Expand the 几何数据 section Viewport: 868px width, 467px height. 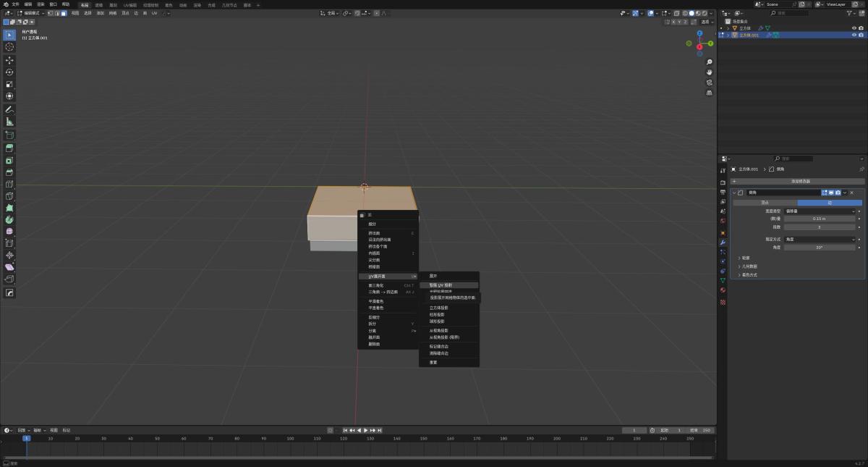[x=749, y=266]
